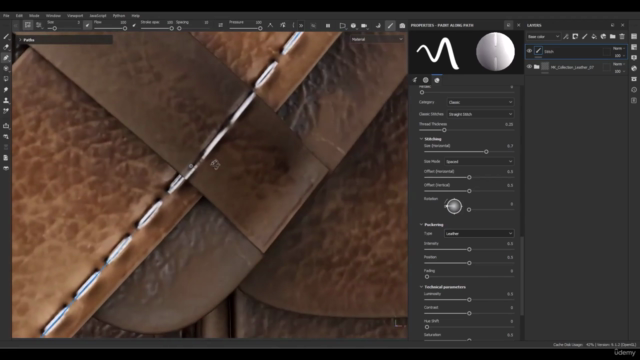640x360 pixels.
Task: Open the JavaScript menu
Action: [x=98, y=16]
